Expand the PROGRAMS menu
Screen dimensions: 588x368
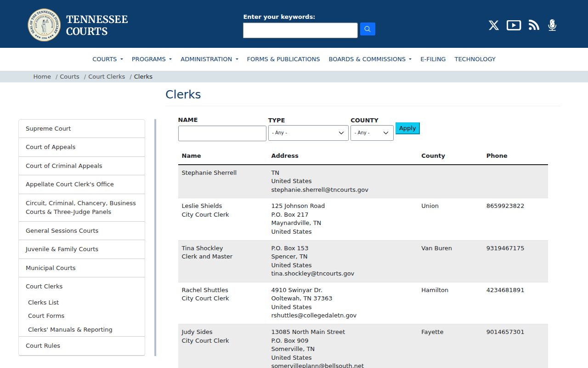click(x=152, y=59)
